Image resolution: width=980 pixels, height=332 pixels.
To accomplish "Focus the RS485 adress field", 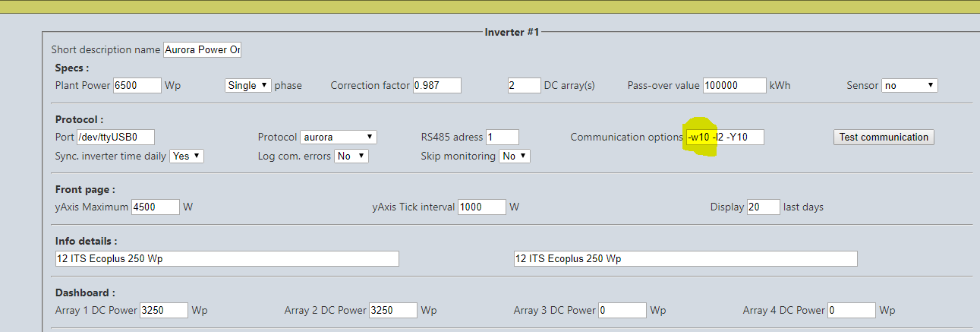I will pyautogui.click(x=503, y=138).
